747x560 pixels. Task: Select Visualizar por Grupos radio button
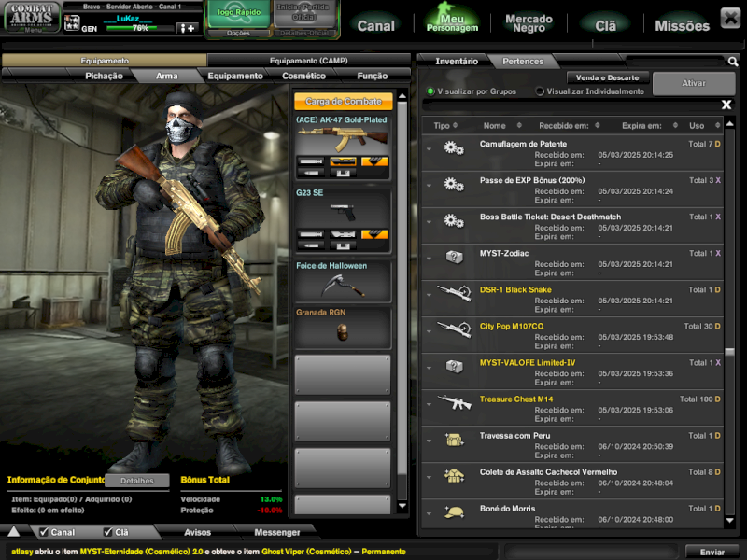tap(430, 91)
